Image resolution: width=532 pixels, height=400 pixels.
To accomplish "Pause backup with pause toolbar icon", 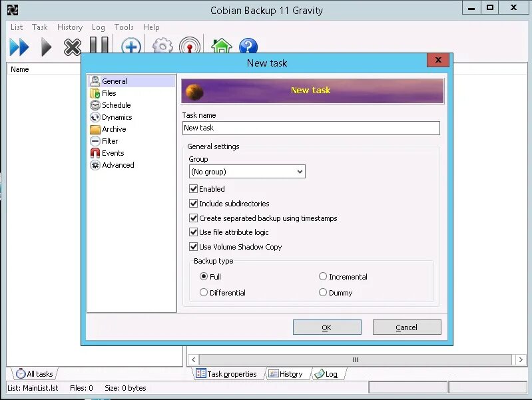I will tap(99, 45).
